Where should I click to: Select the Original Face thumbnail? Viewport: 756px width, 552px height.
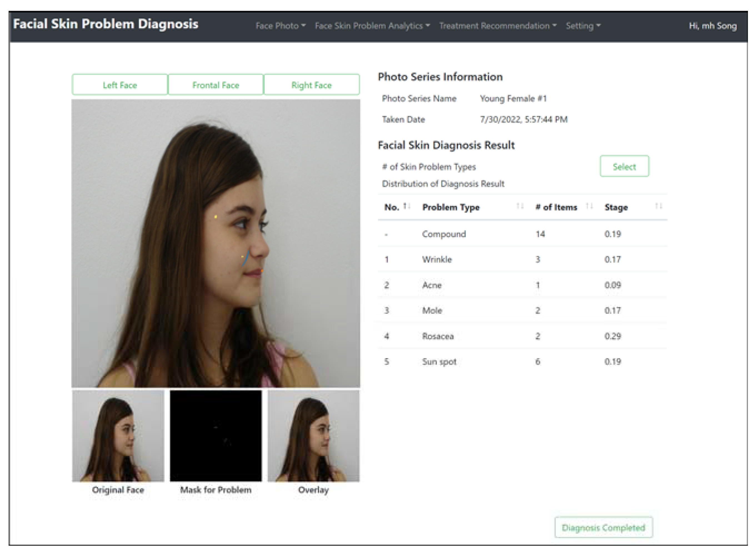click(118, 436)
